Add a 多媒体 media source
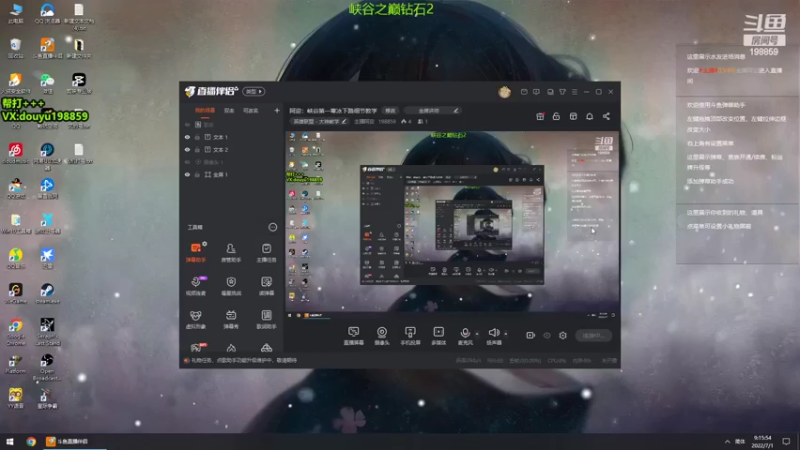The height and width of the screenshot is (450, 800). coord(439,336)
